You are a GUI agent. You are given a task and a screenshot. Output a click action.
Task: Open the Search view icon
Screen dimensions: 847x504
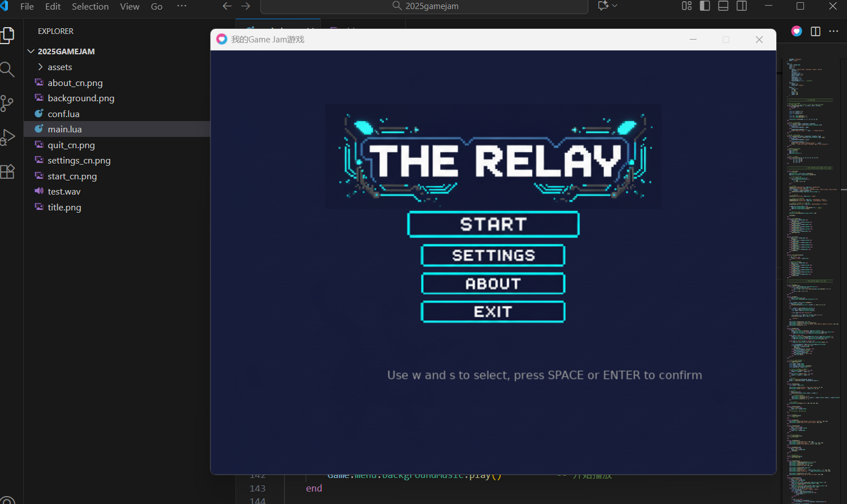[7, 70]
